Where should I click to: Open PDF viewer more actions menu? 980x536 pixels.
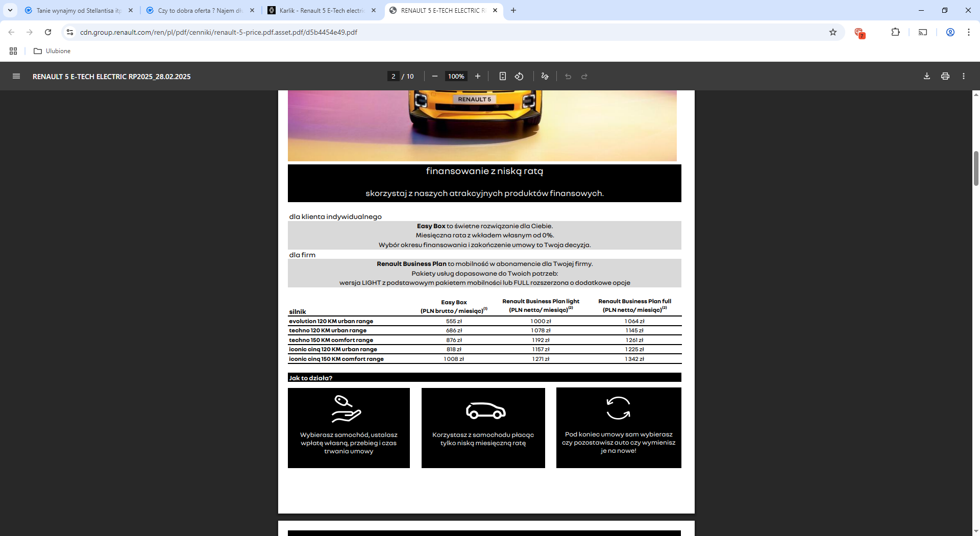964,76
